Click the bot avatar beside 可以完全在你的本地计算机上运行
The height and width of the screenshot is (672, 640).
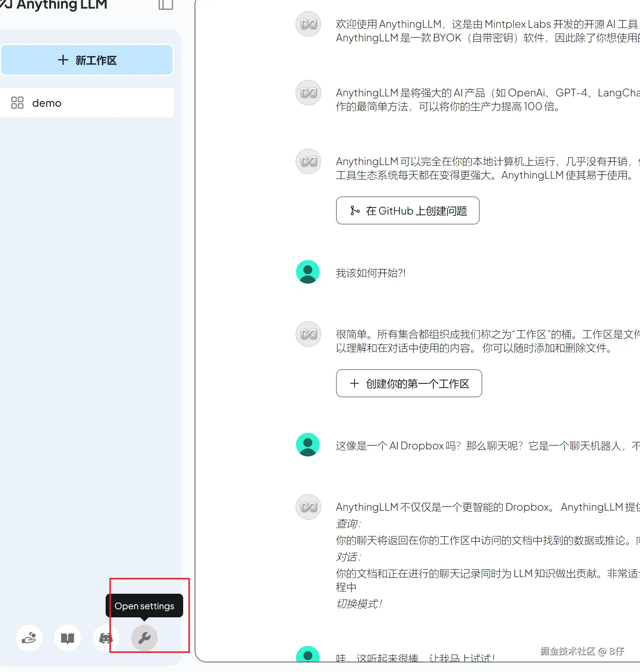click(308, 161)
